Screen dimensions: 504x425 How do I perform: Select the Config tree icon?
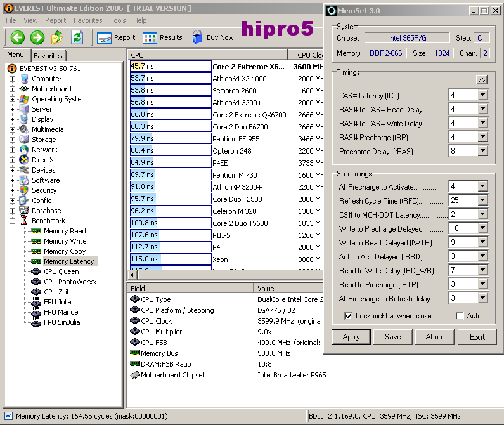pos(24,200)
